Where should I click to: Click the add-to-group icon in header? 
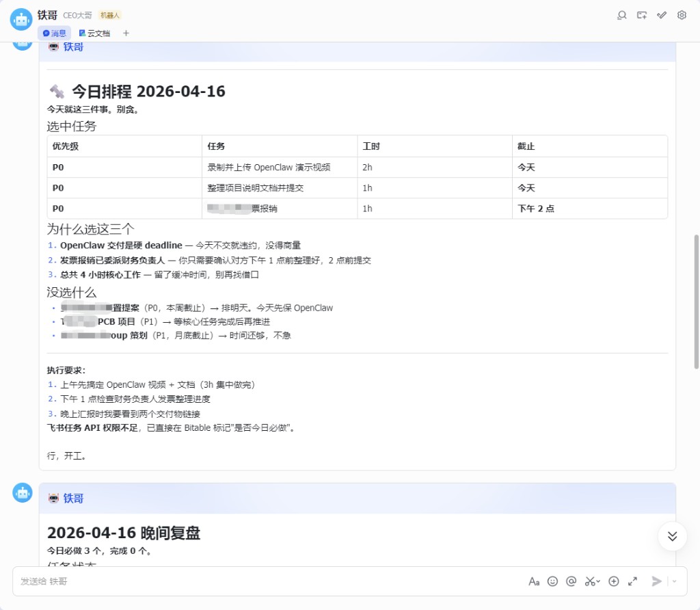pyautogui.click(x=641, y=15)
